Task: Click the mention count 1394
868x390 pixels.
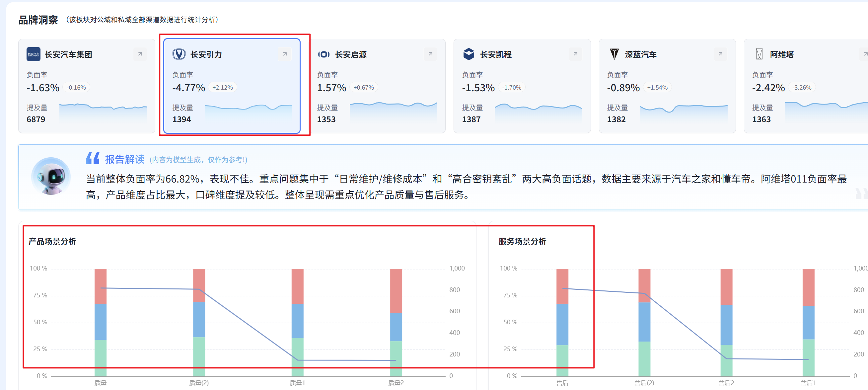Action: [x=181, y=119]
